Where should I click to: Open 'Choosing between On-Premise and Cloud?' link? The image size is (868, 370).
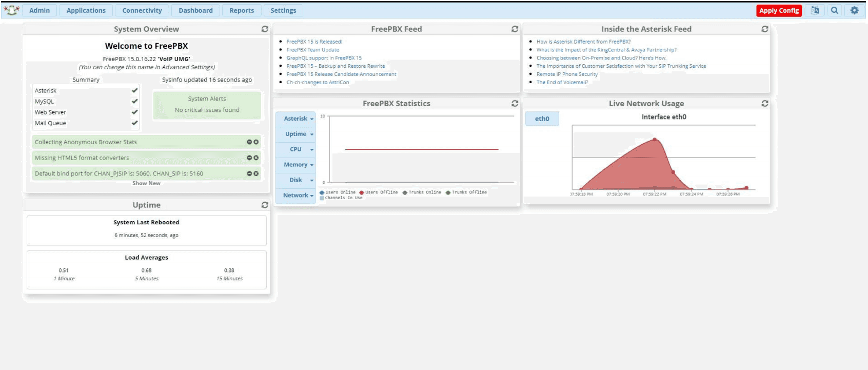pyautogui.click(x=601, y=58)
